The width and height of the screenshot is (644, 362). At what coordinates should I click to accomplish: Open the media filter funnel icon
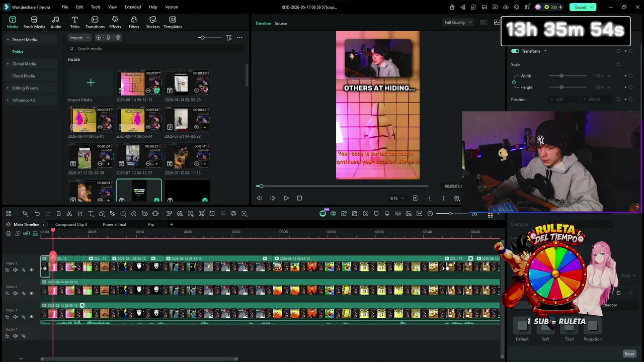(229, 38)
